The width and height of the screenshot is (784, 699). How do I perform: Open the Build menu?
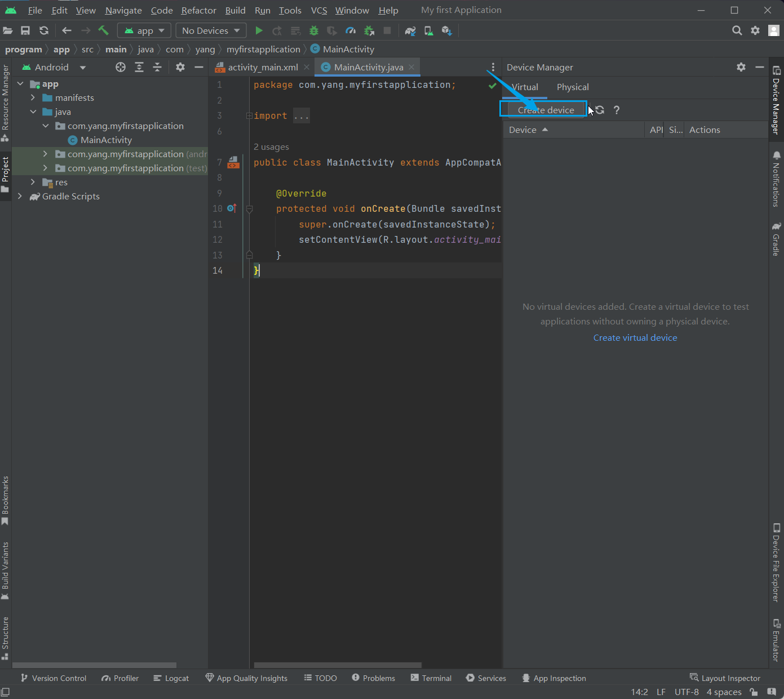point(235,10)
